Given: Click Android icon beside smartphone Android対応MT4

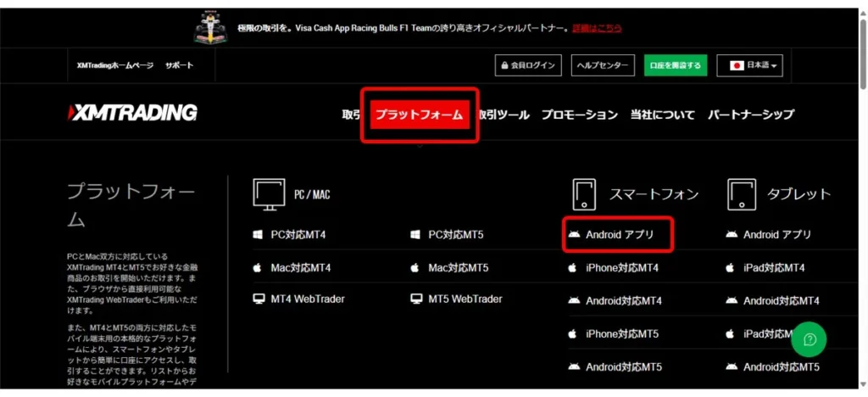Looking at the screenshot, I should [x=574, y=300].
